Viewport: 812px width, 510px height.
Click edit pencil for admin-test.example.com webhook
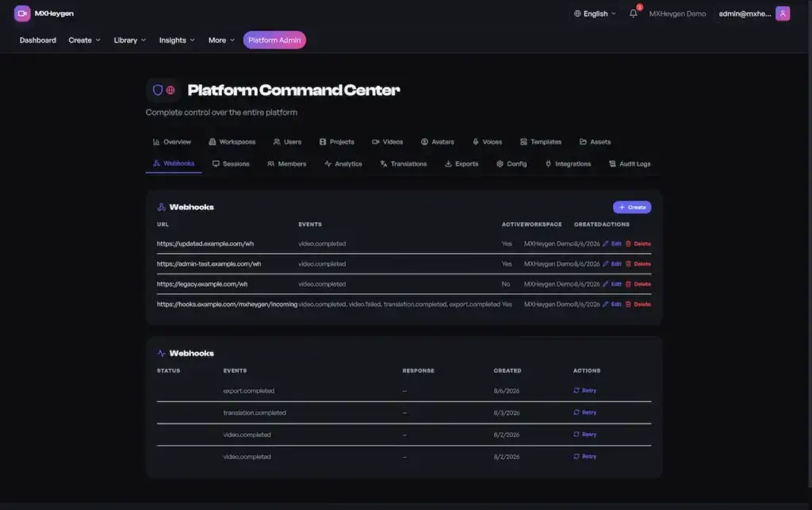pyautogui.click(x=605, y=263)
